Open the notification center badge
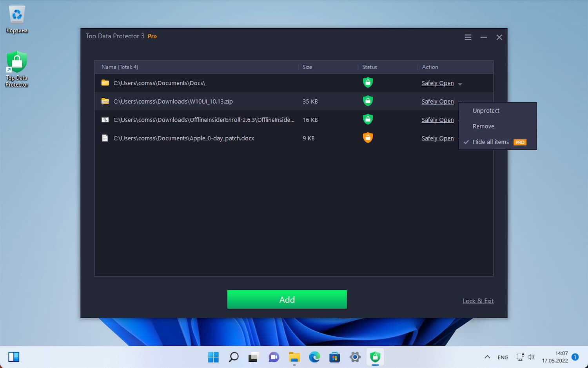 click(575, 357)
